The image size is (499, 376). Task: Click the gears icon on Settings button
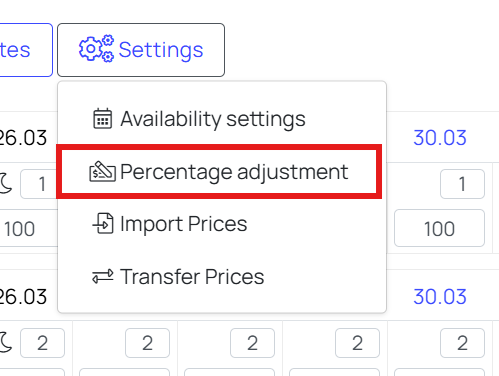(96, 49)
